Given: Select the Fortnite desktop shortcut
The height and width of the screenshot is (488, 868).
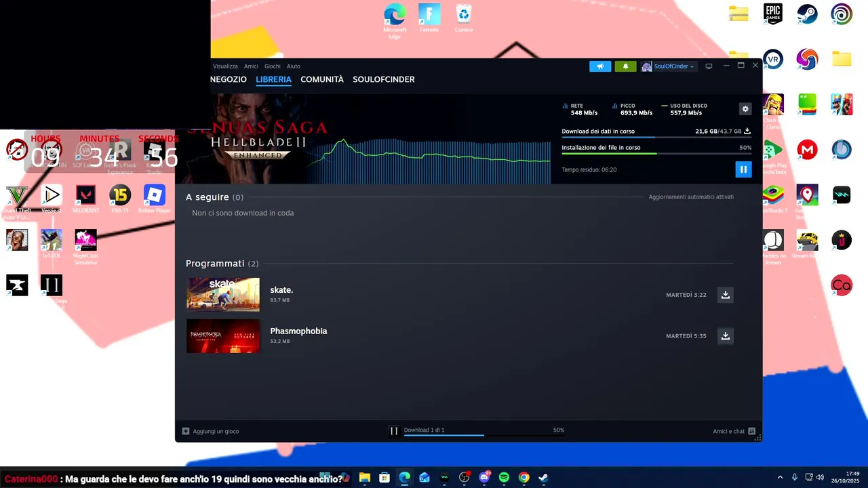Looking at the screenshot, I should click(x=429, y=18).
